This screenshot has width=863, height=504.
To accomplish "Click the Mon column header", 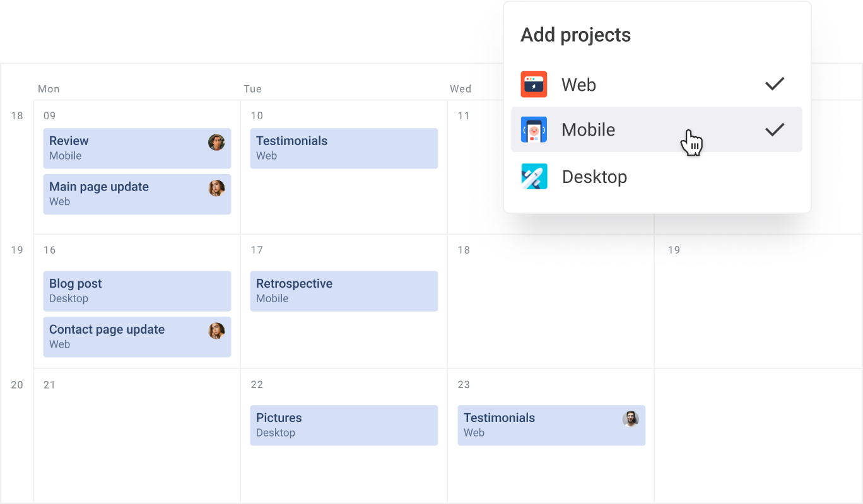I will point(49,89).
